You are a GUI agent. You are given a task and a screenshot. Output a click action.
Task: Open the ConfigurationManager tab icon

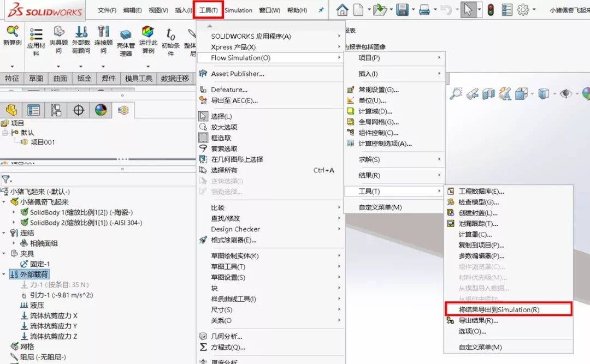point(56,110)
